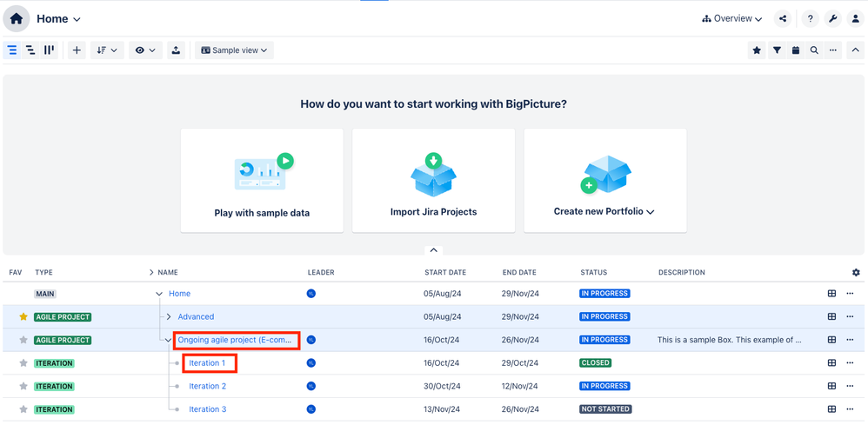The height and width of the screenshot is (425, 868).
Task: Open the Overview dropdown
Action: pyautogui.click(x=731, y=19)
